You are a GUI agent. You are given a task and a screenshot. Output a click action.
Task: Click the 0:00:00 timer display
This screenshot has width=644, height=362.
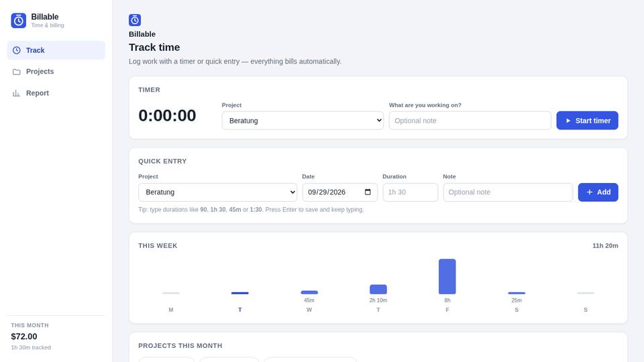pos(167,116)
